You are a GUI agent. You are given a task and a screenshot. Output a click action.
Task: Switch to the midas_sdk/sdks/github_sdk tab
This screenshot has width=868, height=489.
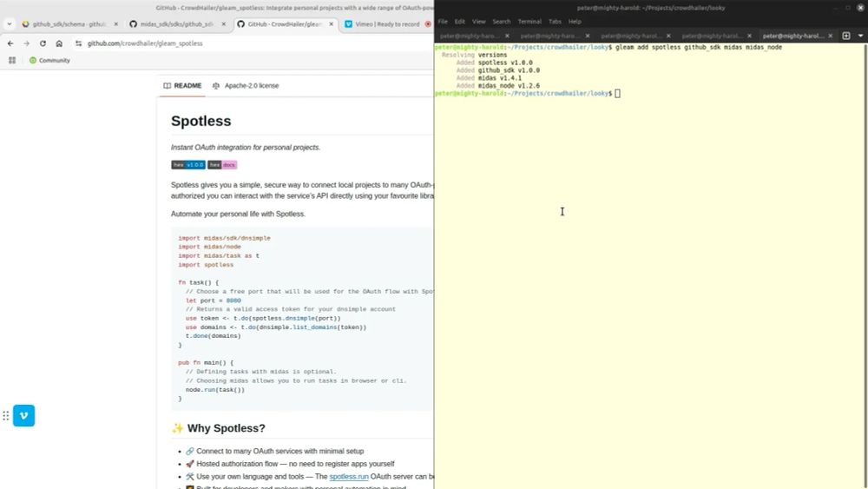(177, 24)
